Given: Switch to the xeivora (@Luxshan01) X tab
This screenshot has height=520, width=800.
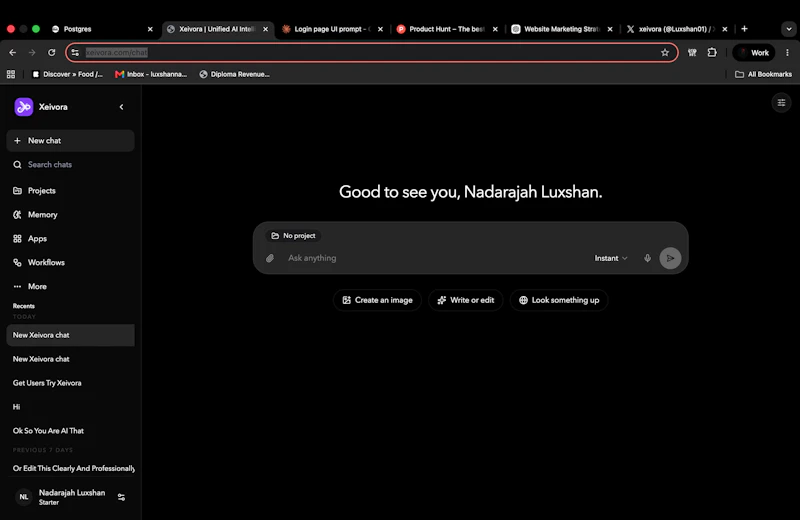Looking at the screenshot, I should coord(677,29).
